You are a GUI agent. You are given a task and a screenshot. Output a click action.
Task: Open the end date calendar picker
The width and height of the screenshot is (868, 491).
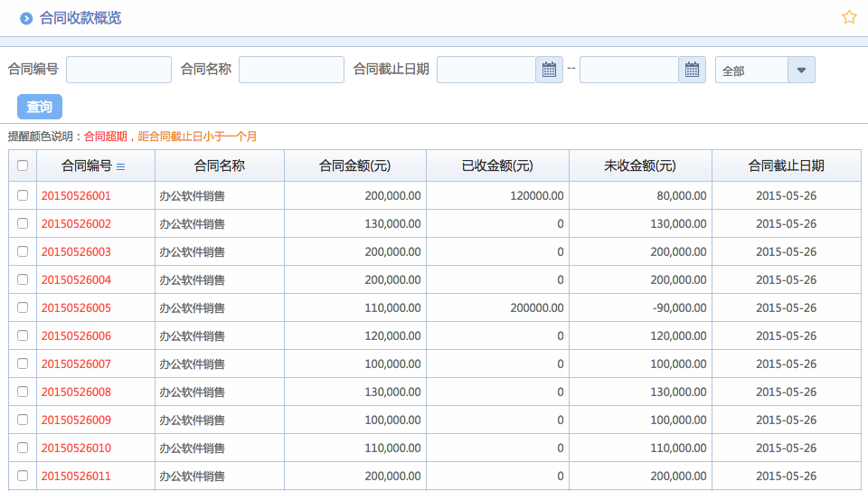pyautogui.click(x=692, y=70)
